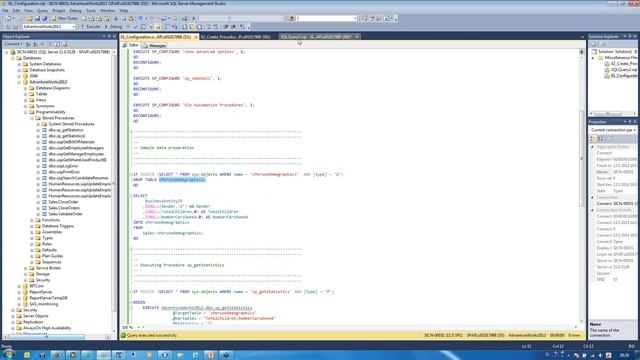Expand the Views folder
This screenshot has height=360, width=640.
pyautogui.click(x=26, y=100)
